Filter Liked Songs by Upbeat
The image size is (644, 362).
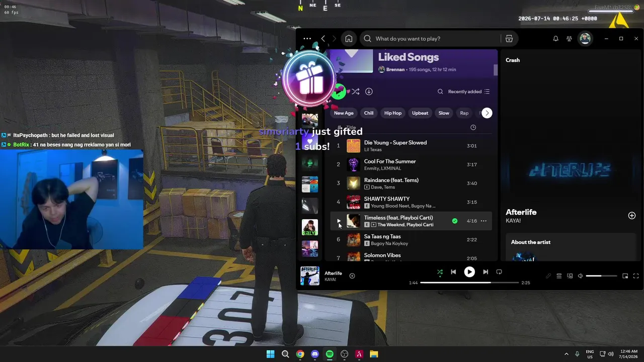(420, 113)
